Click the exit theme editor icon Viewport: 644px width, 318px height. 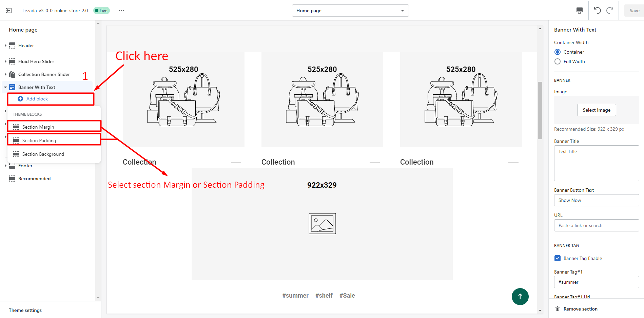tap(8, 10)
